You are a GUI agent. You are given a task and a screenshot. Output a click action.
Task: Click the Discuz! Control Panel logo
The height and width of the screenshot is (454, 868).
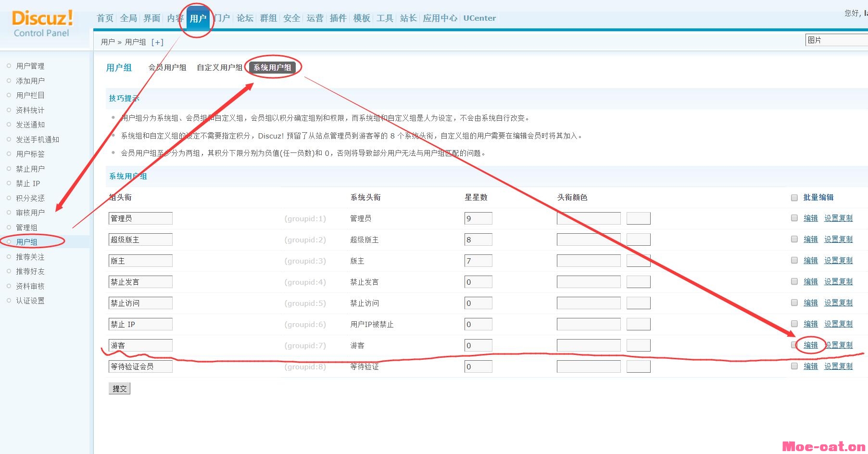[42, 24]
